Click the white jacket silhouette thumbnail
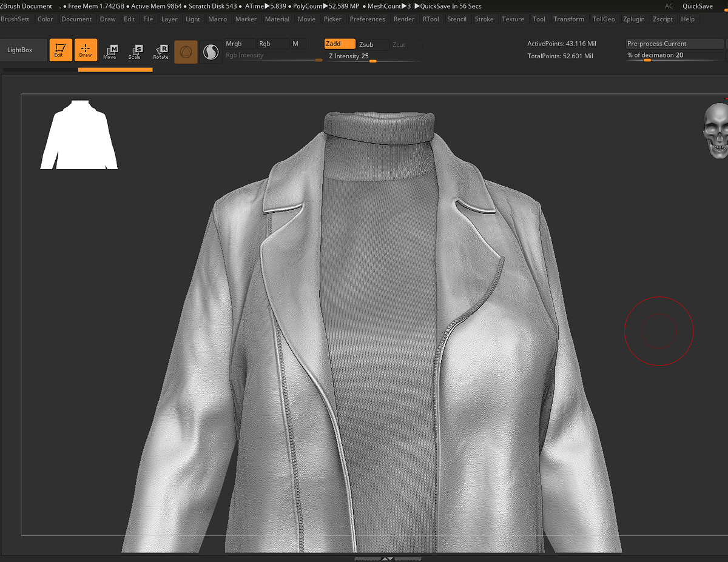 (79, 135)
